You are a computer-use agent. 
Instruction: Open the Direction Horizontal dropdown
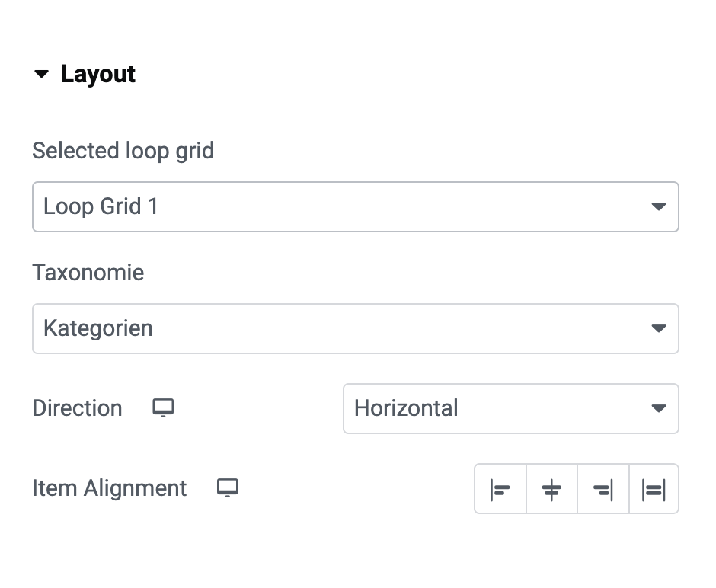click(x=511, y=408)
